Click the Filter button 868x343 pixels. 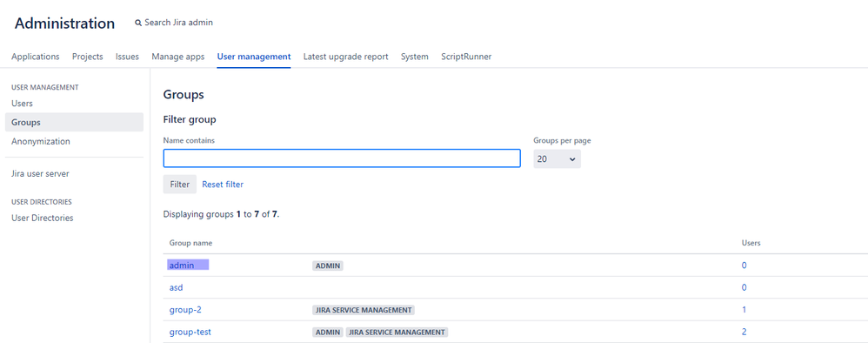point(179,184)
